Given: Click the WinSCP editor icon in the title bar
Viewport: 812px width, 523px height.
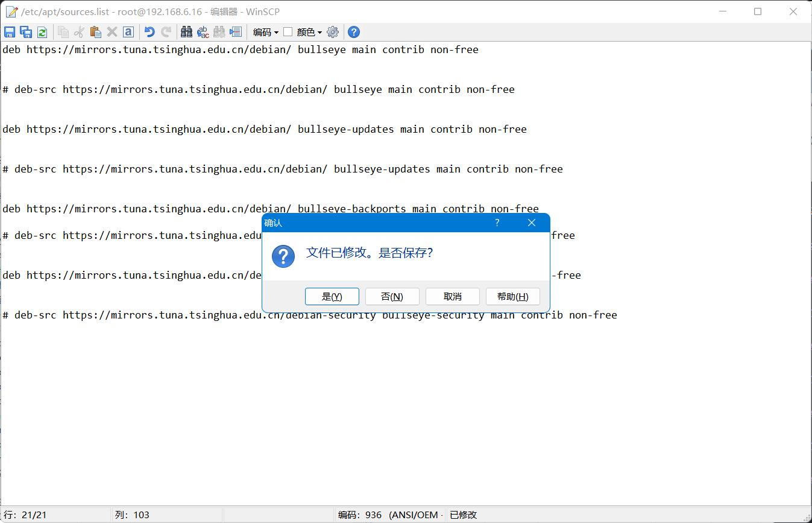Looking at the screenshot, I should click(x=11, y=11).
